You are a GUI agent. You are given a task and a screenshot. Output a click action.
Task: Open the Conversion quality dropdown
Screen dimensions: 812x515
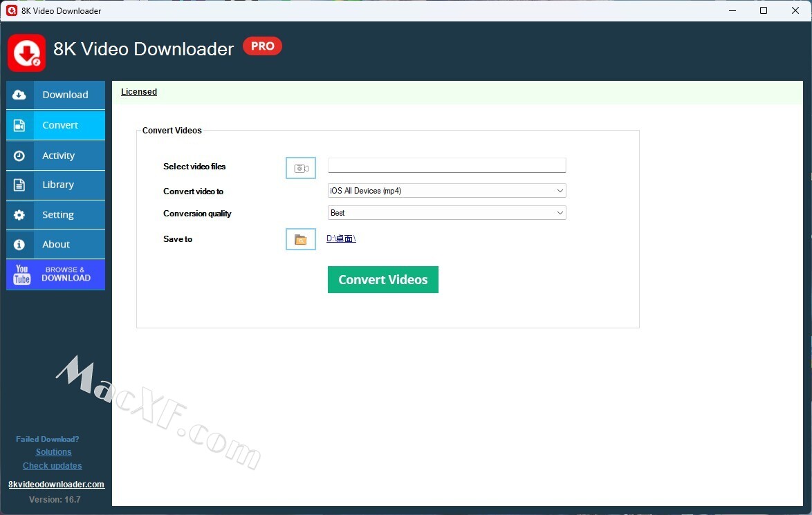[x=447, y=213]
